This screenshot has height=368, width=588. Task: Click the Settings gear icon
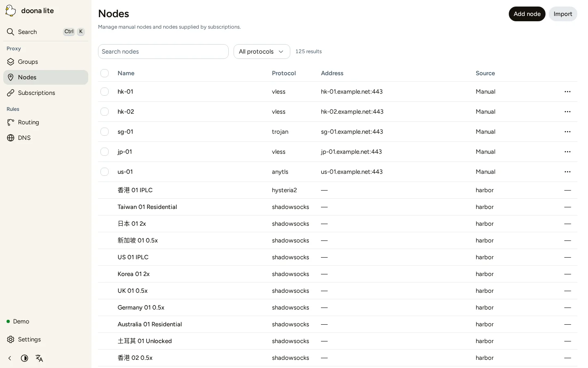click(11, 339)
